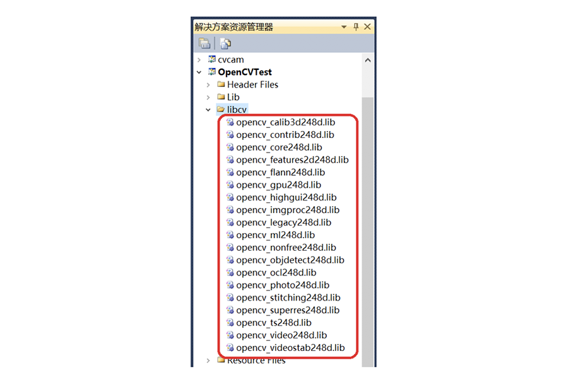Select the opencv_superres248d.lib file name
The height and width of the screenshot is (392, 583).
pos(288,310)
